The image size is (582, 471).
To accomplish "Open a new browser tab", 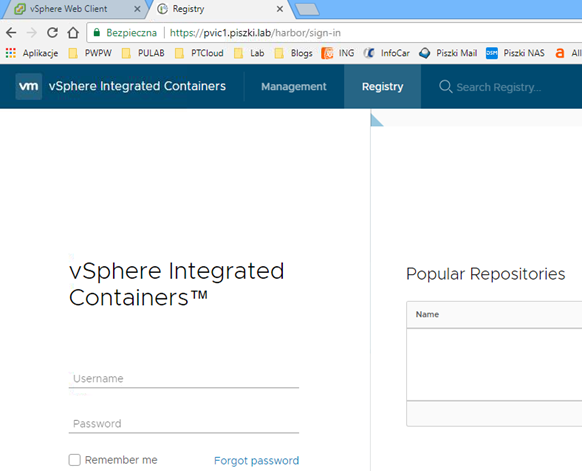I will [308, 10].
